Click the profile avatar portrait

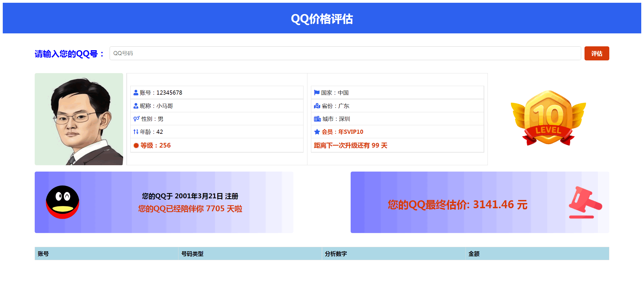(79, 119)
